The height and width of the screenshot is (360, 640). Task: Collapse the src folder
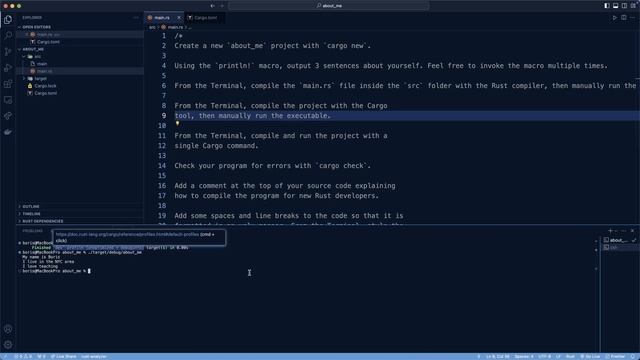[80, 56]
